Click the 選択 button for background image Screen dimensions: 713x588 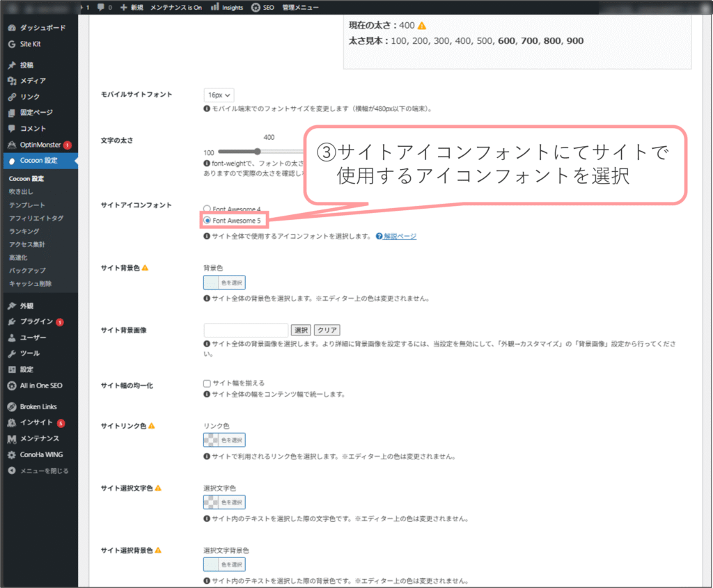(x=301, y=330)
